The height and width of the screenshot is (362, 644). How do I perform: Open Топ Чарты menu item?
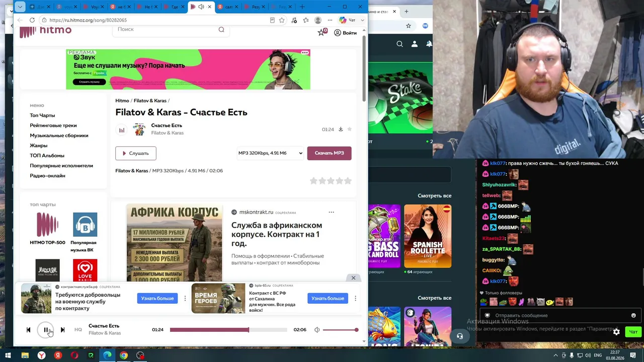coord(42,115)
